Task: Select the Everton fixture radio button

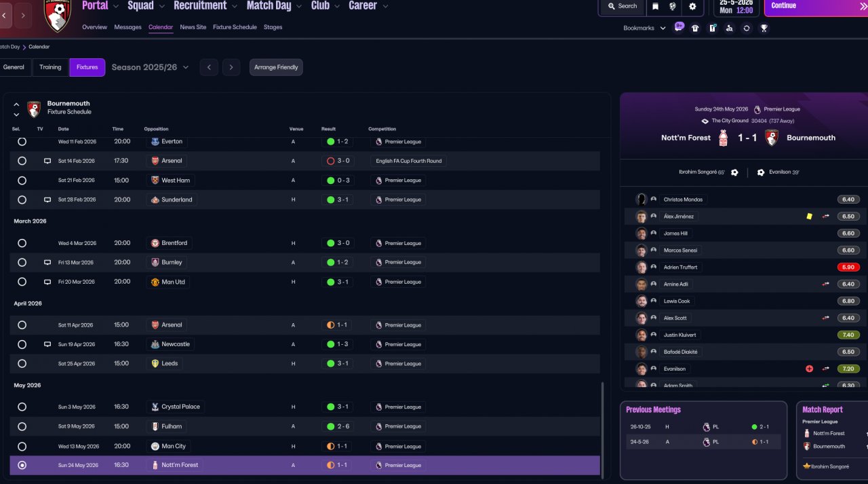Action: tap(22, 142)
